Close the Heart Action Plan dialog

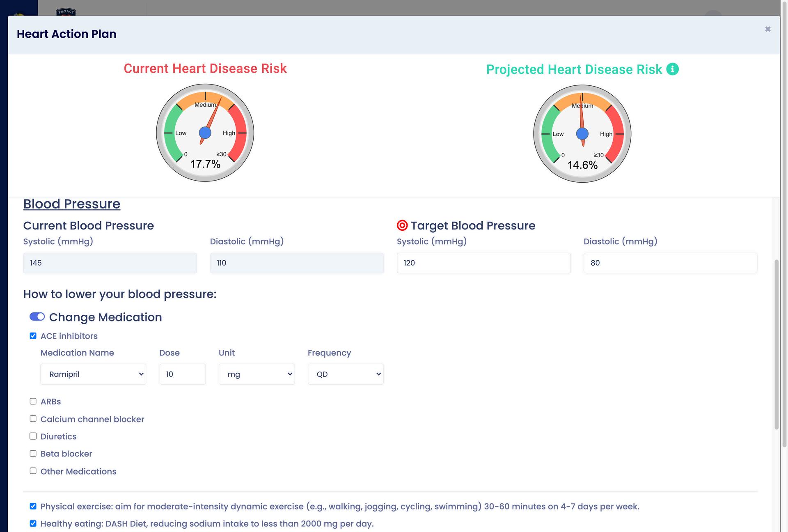767,29
